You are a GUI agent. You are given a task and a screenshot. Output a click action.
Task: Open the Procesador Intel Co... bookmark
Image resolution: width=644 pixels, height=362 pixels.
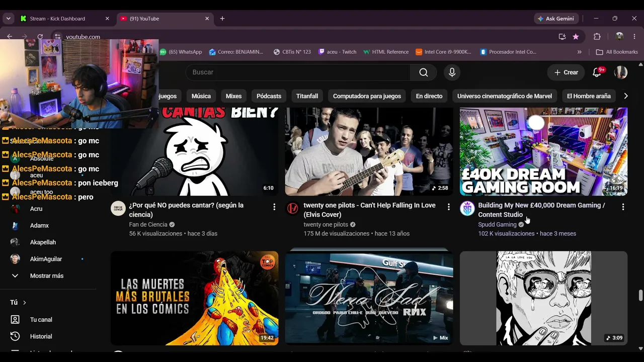tap(508, 52)
